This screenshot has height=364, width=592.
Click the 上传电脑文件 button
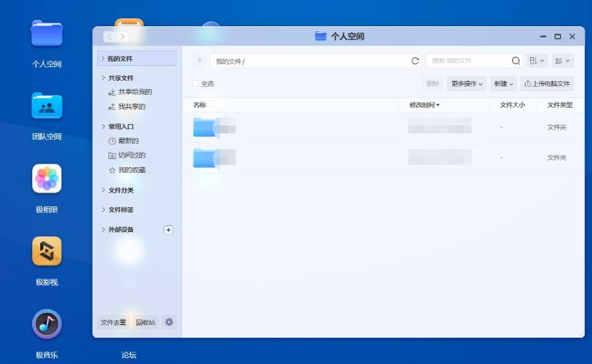547,83
